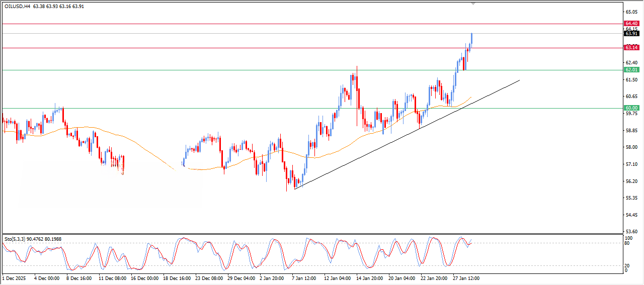Click the green 60.00 price level tag
Screen dimensions: 644x285
[x=631, y=108]
